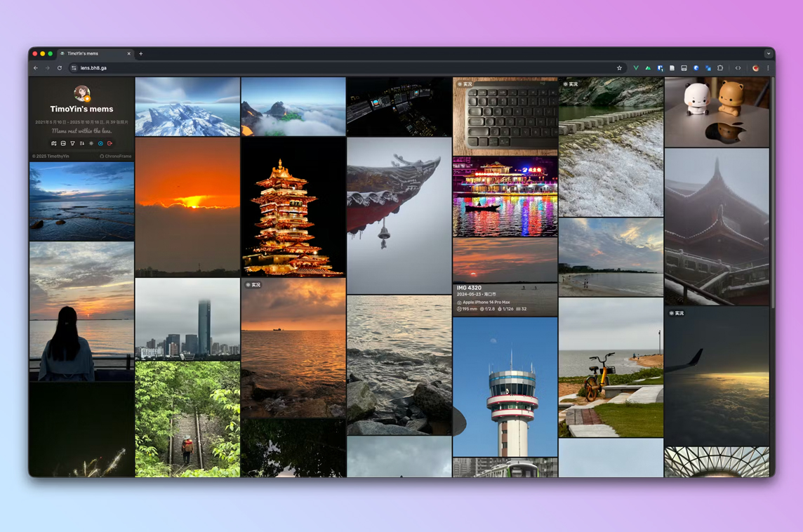Open the blue dashboard gauge icon
Viewport: 803px width, 532px height.
[100, 143]
